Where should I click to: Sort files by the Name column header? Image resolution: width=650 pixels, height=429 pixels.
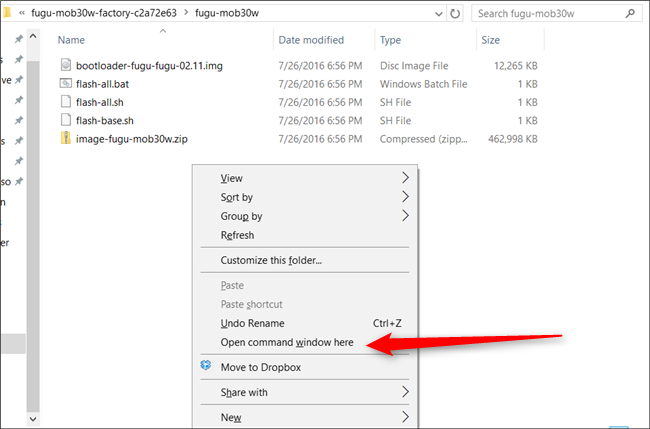point(71,40)
